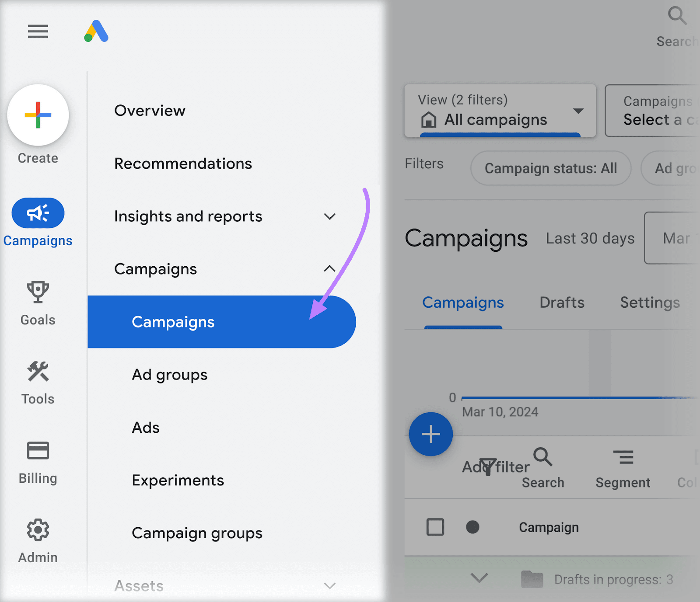700x602 pixels.
Task: Open the hamburger main menu
Action: tap(38, 31)
